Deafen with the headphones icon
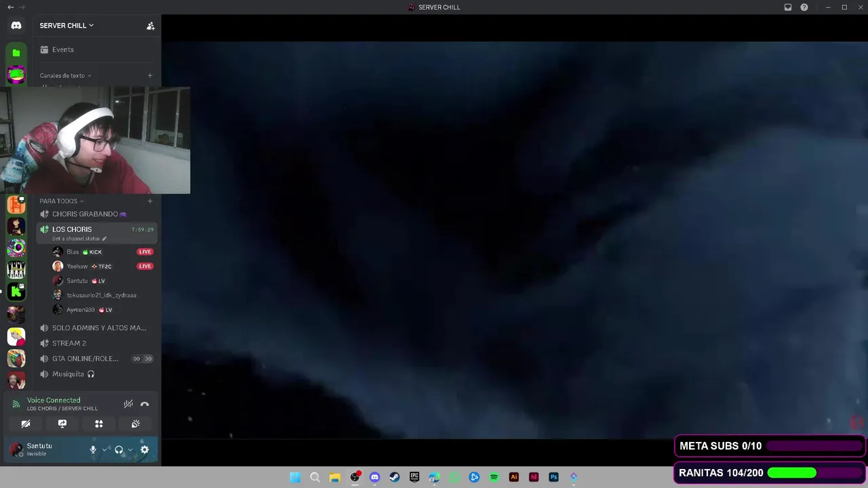 tap(119, 449)
